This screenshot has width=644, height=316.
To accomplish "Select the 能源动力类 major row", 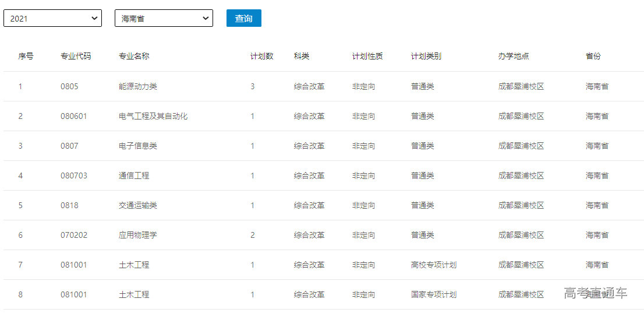I will coord(138,86).
